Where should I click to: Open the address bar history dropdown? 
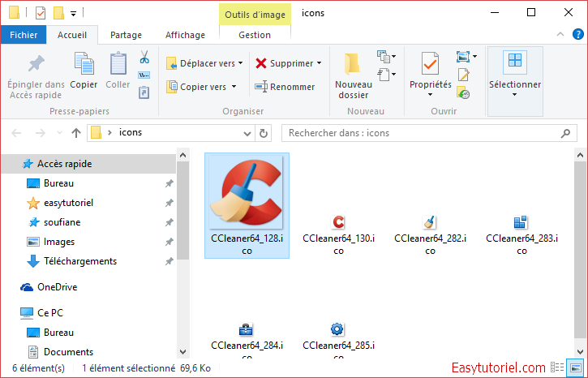click(247, 133)
